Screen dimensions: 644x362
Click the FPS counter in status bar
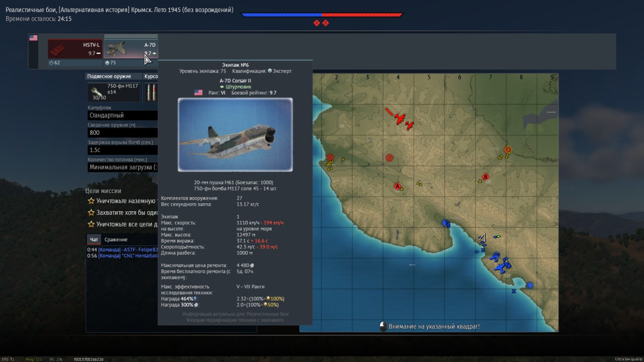click(x=8, y=359)
